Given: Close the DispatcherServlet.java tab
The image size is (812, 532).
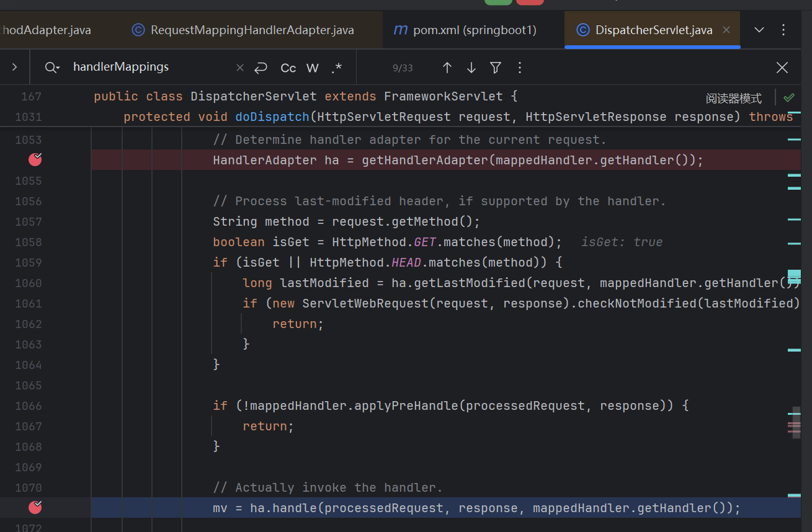Looking at the screenshot, I should pyautogui.click(x=726, y=30).
